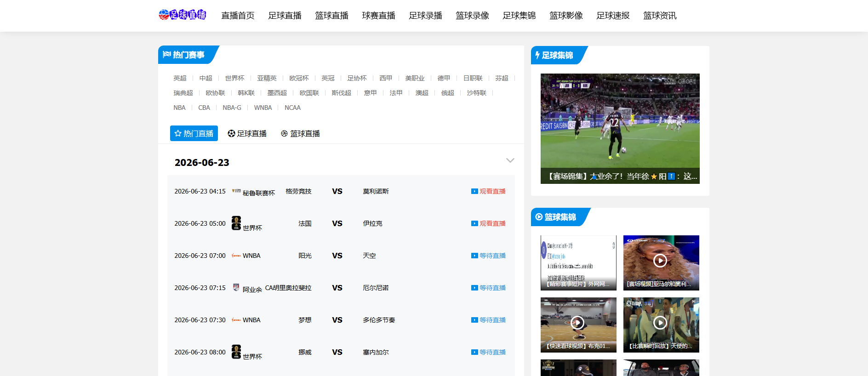Image resolution: width=868 pixels, height=376 pixels.
Task: Filter matches by 英超 league
Action: pyautogui.click(x=180, y=78)
